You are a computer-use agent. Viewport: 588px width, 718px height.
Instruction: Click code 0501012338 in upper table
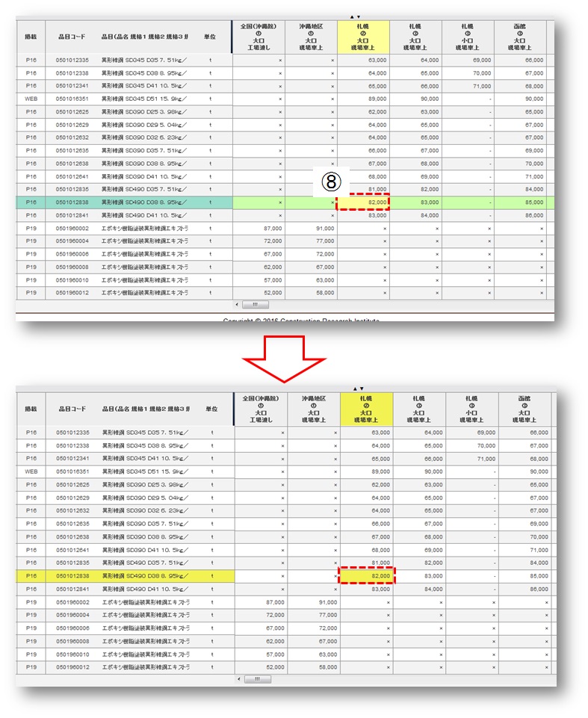coord(72,72)
